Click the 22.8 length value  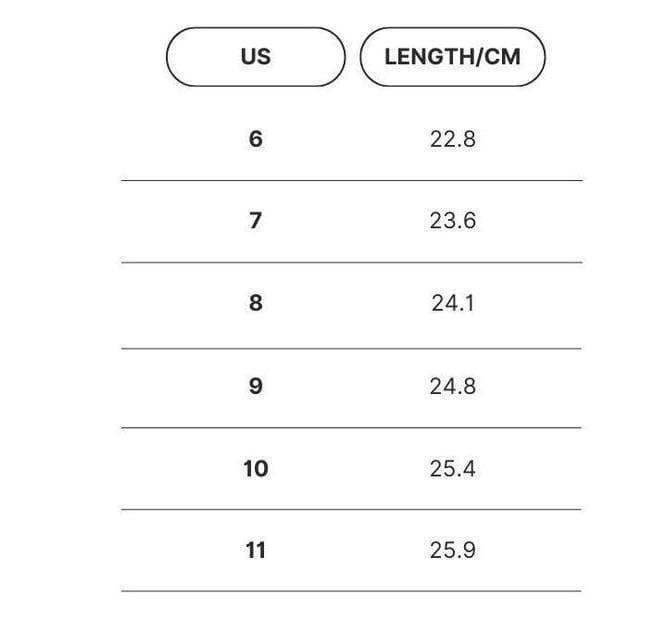(x=453, y=139)
